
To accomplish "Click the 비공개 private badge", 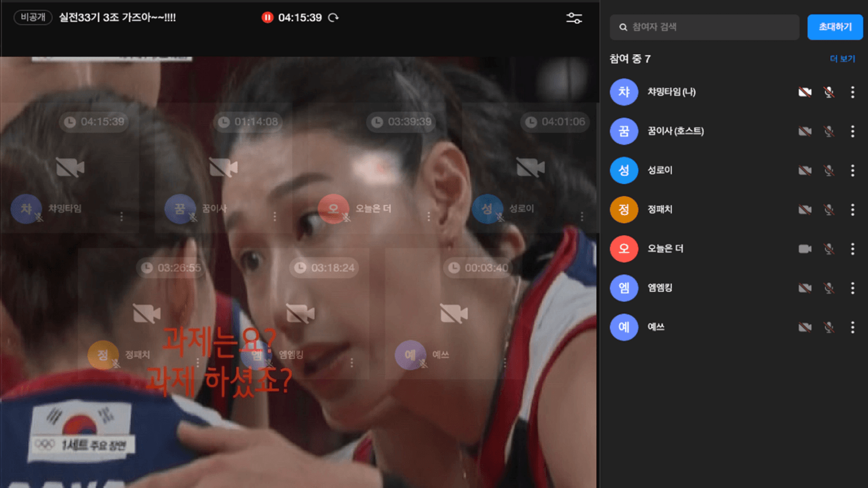I will (33, 18).
